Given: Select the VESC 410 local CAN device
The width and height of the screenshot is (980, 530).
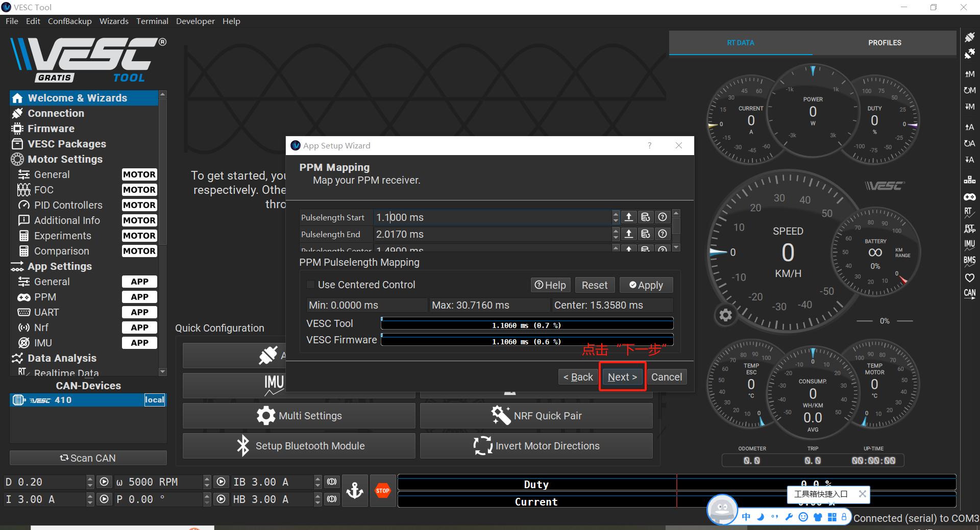Looking at the screenshot, I should point(88,400).
